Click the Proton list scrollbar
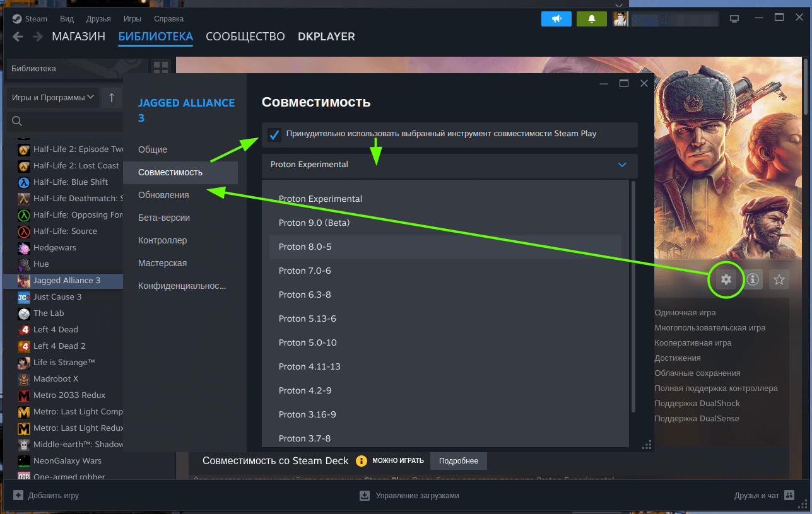The height and width of the screenshot is (514, 812). click(633, 296)
